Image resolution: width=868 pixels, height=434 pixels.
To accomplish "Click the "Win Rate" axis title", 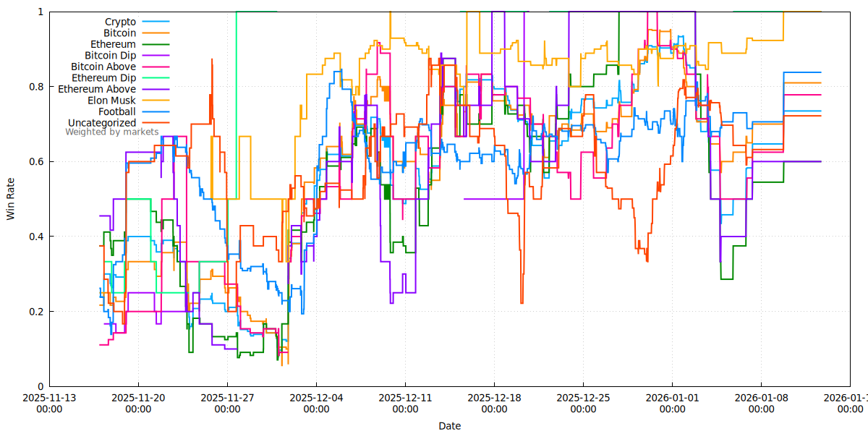I will (x=10, y=199).
